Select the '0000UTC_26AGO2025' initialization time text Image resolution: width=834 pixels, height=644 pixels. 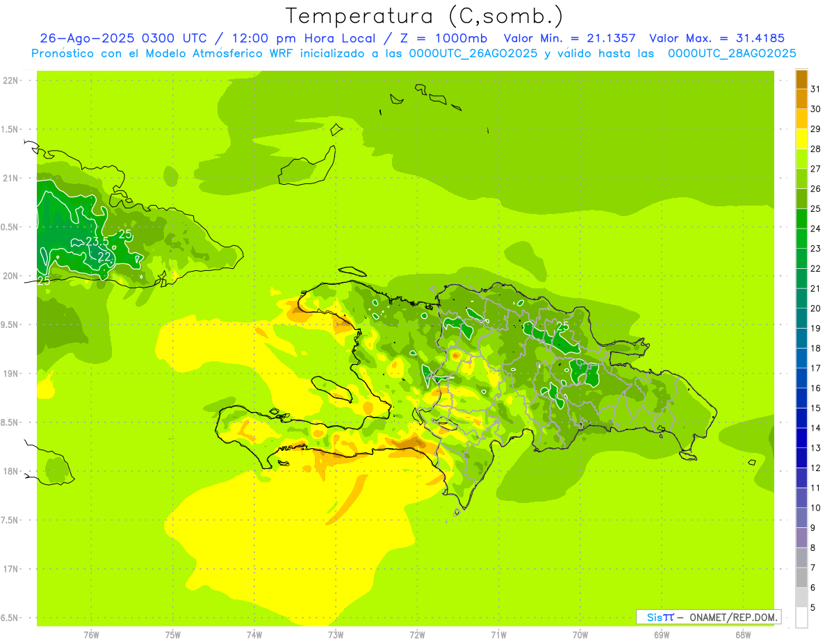pyautogui.click(x=474, y=53)
